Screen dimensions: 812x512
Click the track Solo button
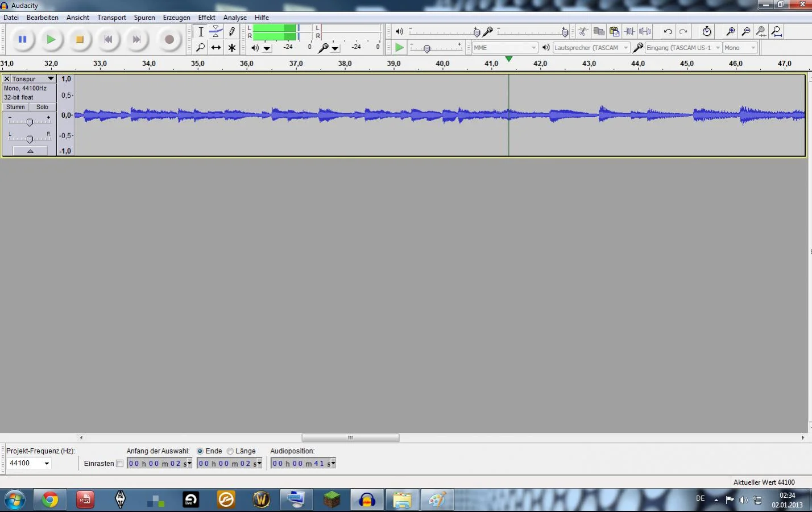[43, 107]
